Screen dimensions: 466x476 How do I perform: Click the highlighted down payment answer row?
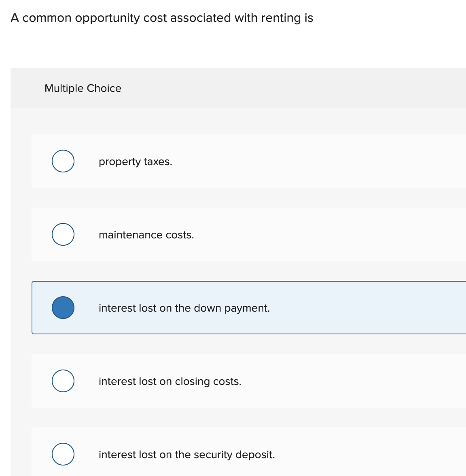point(243,308)
